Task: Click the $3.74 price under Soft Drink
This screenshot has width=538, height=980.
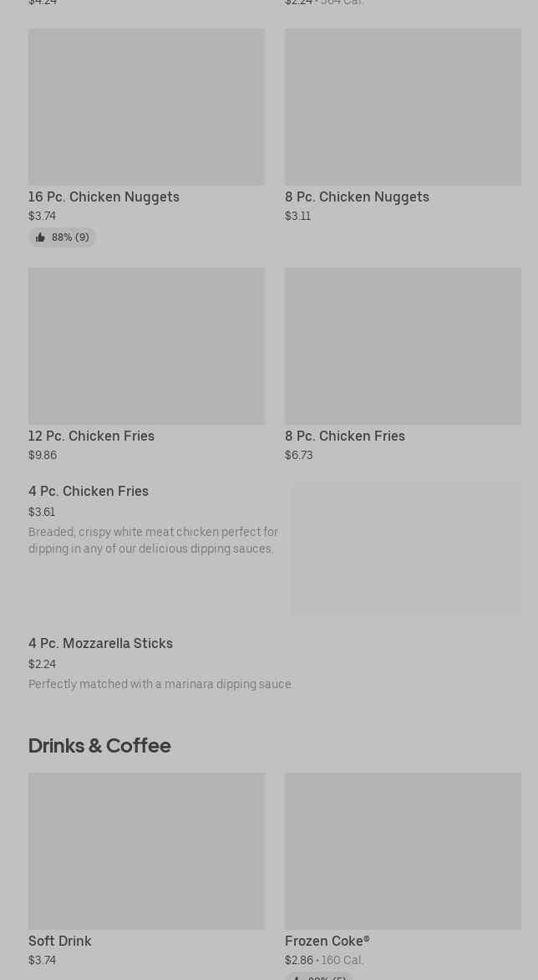Action: [42, 960]
